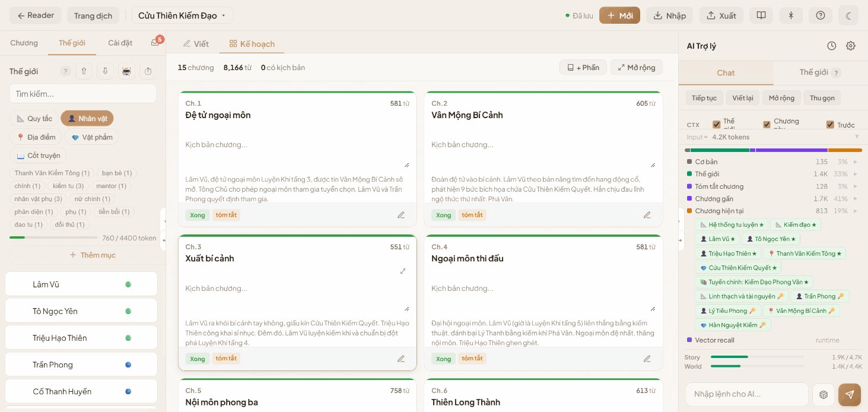
Task: Toggle the Chương này context checkbox
Action: tap(767, 125)
